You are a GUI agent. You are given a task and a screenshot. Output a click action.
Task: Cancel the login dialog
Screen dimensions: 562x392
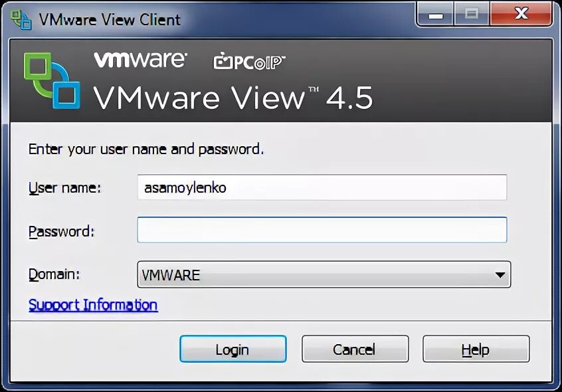point(355,349)
